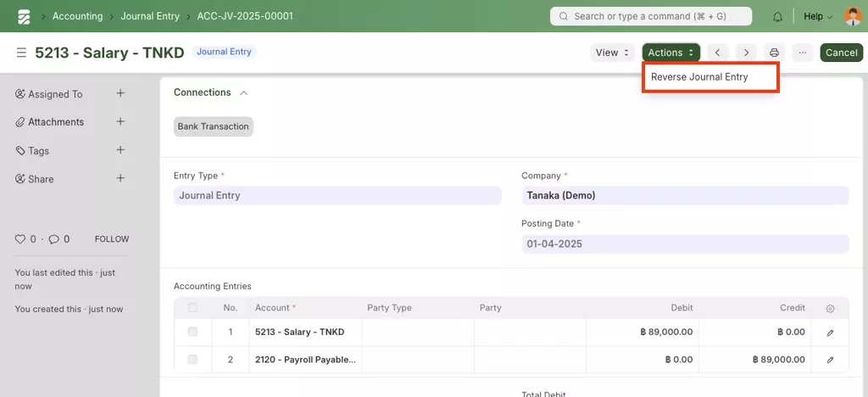Toggle the sidebar hamburger menu
Image resolution: width=868 pixels, height=397 pixels.
click(21, 53)
